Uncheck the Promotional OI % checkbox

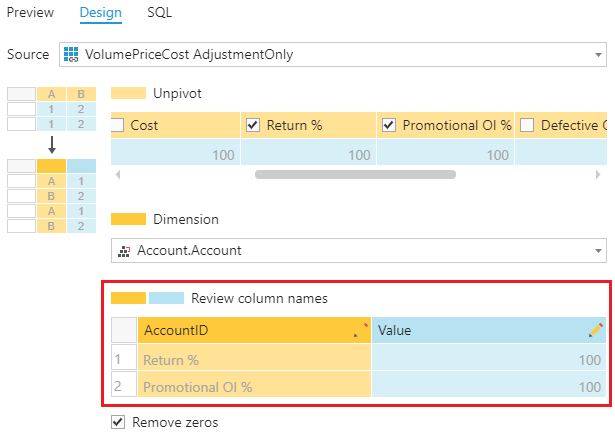[x=389, y=126]
